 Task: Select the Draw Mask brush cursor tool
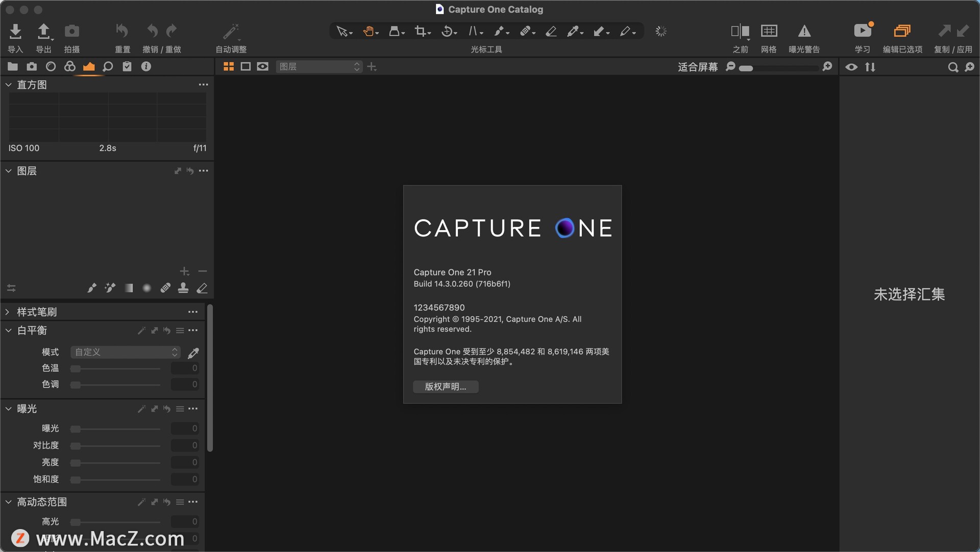point(499,31)
